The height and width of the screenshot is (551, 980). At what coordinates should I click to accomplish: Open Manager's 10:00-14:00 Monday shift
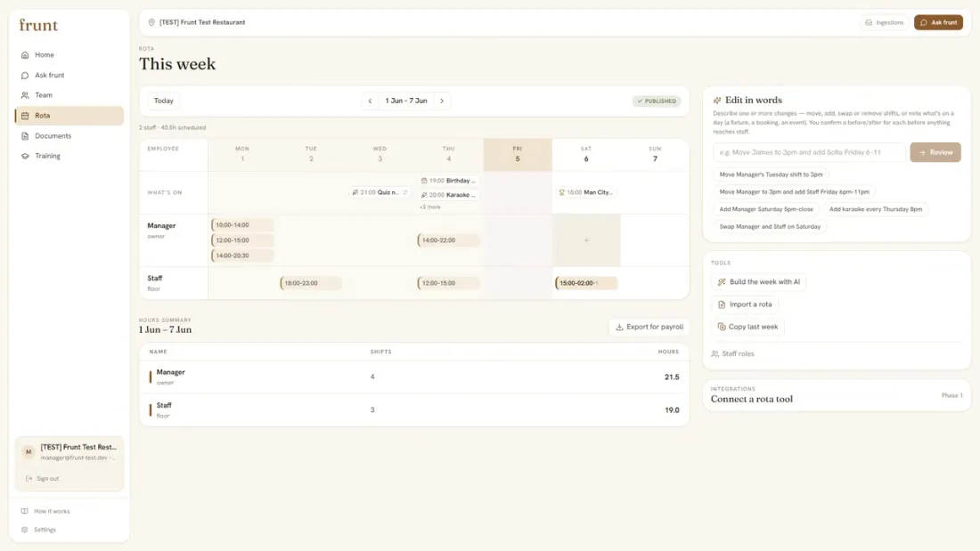click(242, 225)
